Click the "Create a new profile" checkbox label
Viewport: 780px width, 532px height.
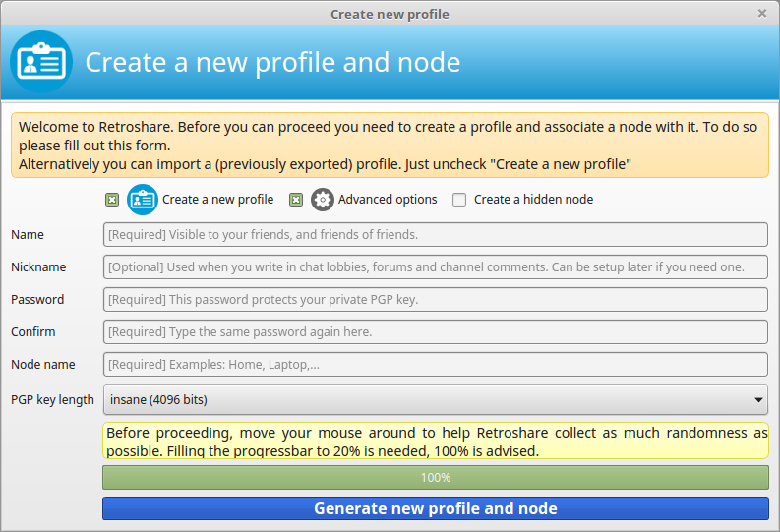click(x=218, y=200)
